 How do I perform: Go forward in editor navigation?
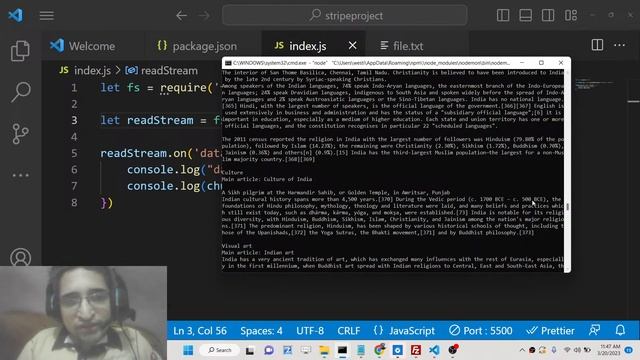204,16
